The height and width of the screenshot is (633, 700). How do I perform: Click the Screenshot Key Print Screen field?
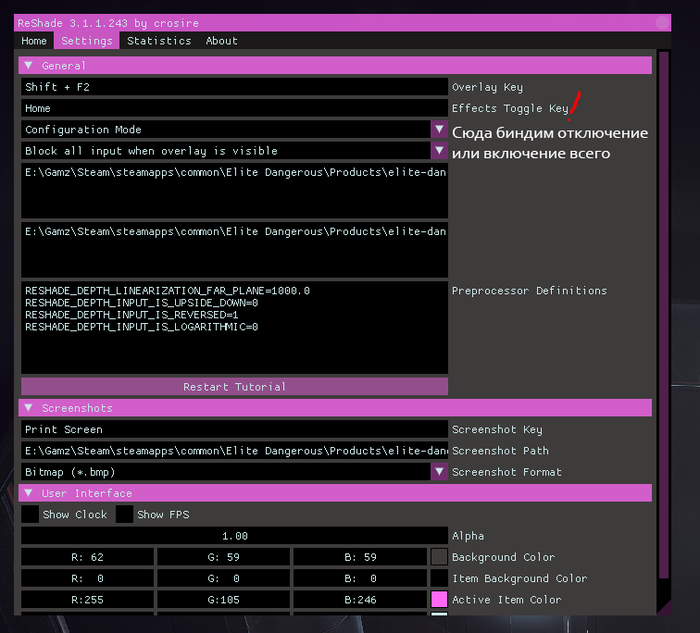(x=234, y=429)
